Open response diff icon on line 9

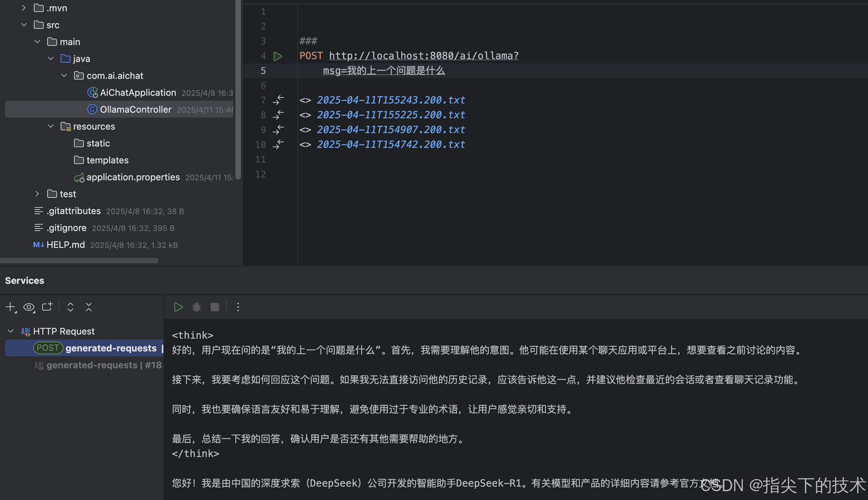[x=278, y=130]
